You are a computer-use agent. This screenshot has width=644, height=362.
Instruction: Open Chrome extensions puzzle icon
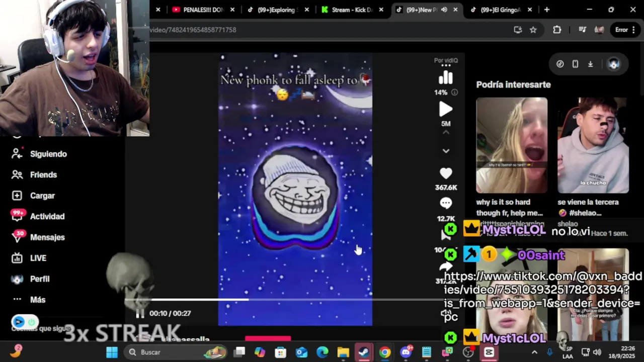557,30
